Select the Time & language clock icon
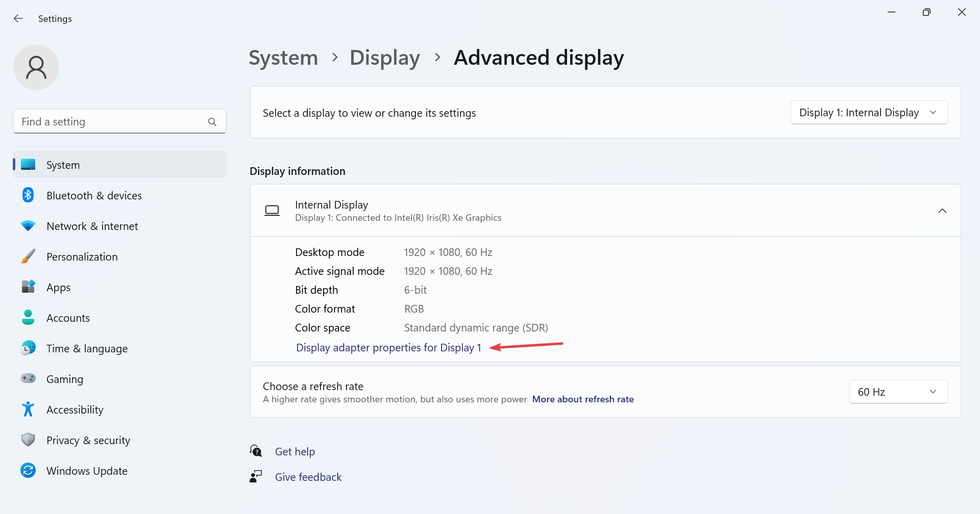 pyautogui.click(x=28, y=348)
